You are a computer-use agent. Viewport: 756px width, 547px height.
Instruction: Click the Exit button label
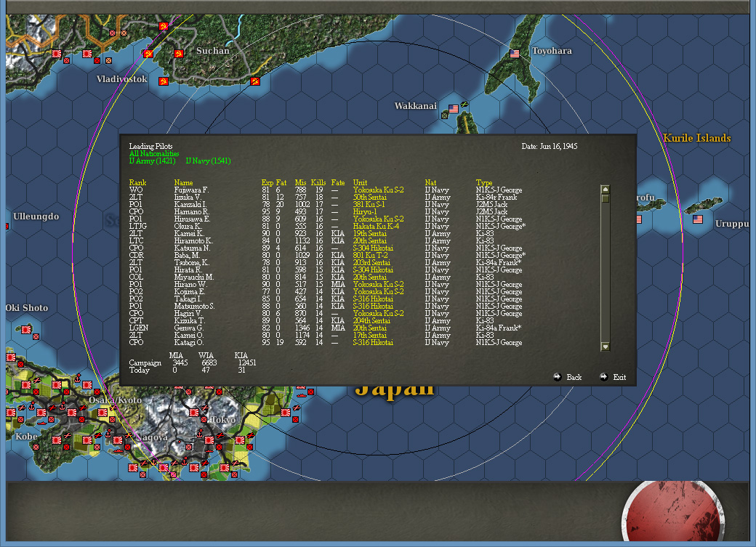[619, 377]
